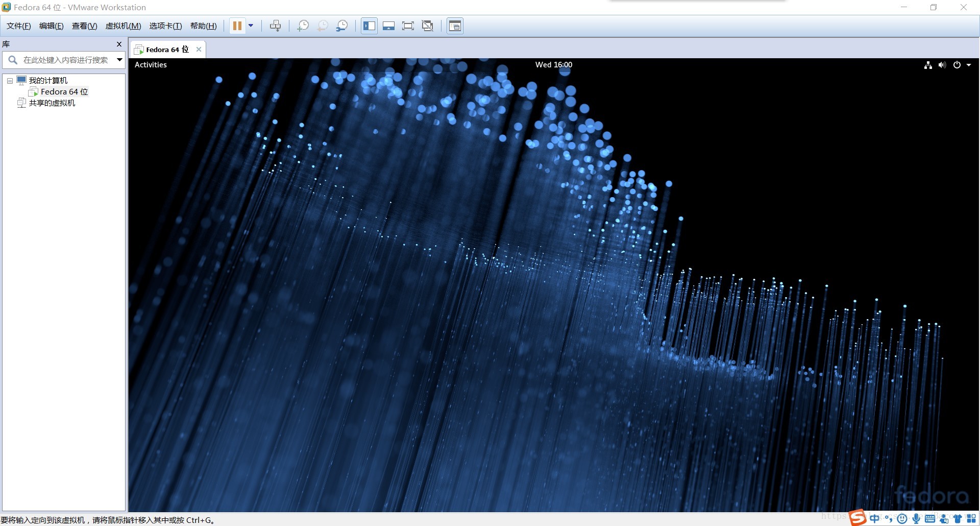The width and height of the screenshot is (980, 526).
Task: Open GNOME Activities overview
Action: (151, 65)
